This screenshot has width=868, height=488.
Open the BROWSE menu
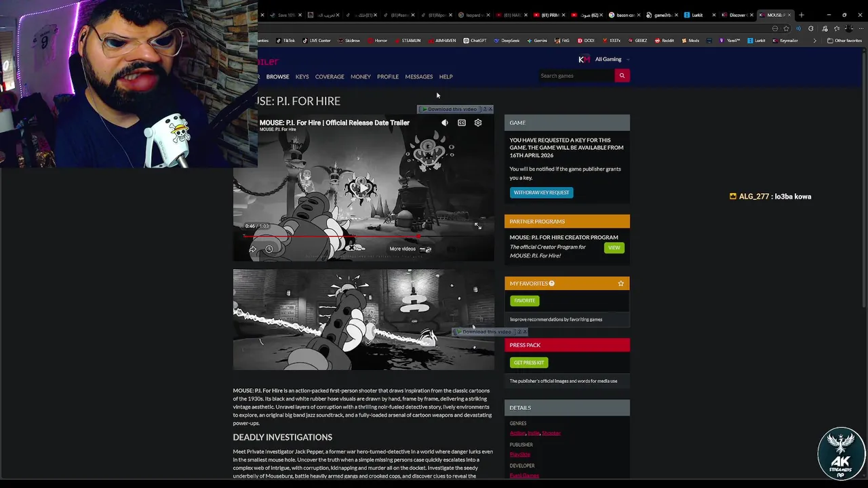[x=277, y=77]
